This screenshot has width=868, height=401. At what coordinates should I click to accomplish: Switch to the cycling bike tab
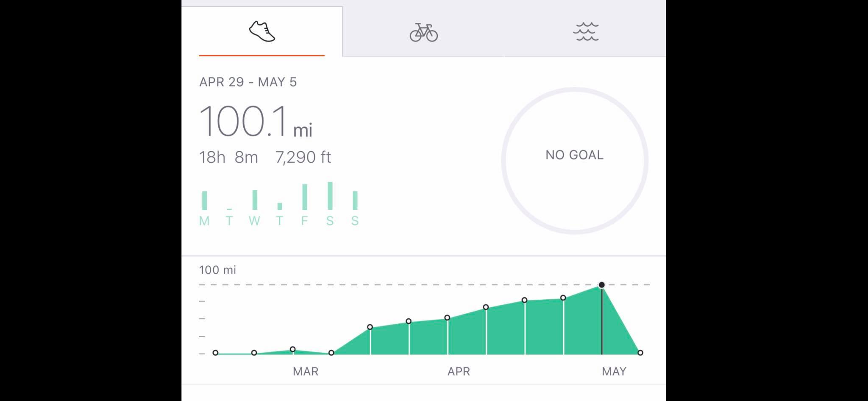pos(423,32)
